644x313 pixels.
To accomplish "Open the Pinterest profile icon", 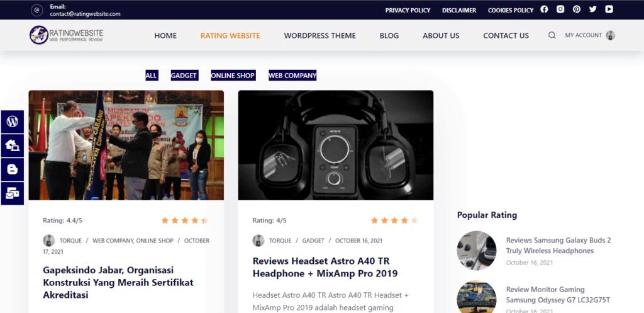I will click(x=577, y=9).
